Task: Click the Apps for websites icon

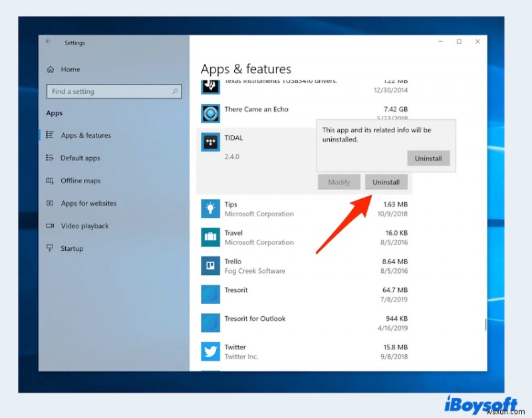Action: coord(50,203)
